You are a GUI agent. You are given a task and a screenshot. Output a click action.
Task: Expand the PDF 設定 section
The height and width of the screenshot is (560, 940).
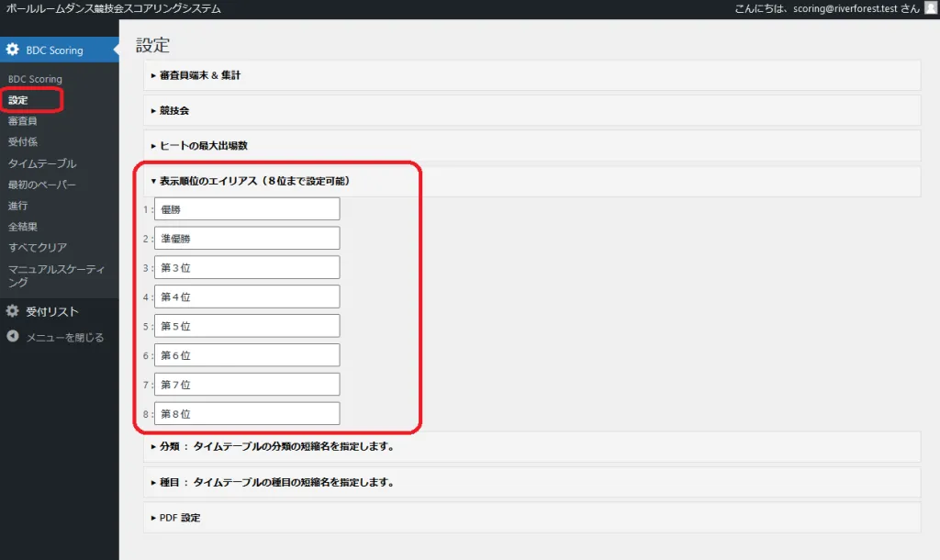tap(179, 518)
